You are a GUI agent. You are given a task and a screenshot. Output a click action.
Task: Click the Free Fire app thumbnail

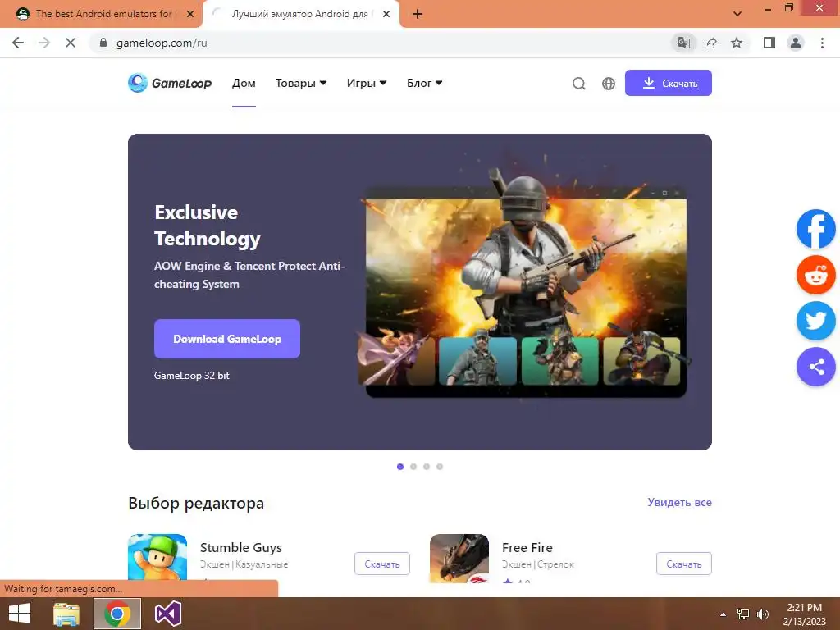pyautogui.click(x=459, y=558)
